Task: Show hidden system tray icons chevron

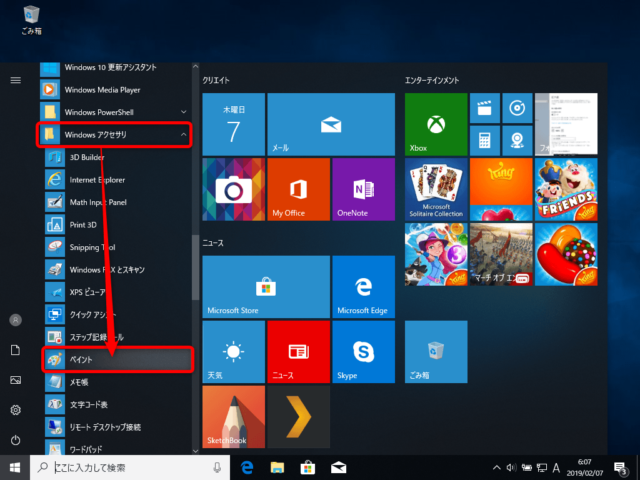Action: (496, 467)
